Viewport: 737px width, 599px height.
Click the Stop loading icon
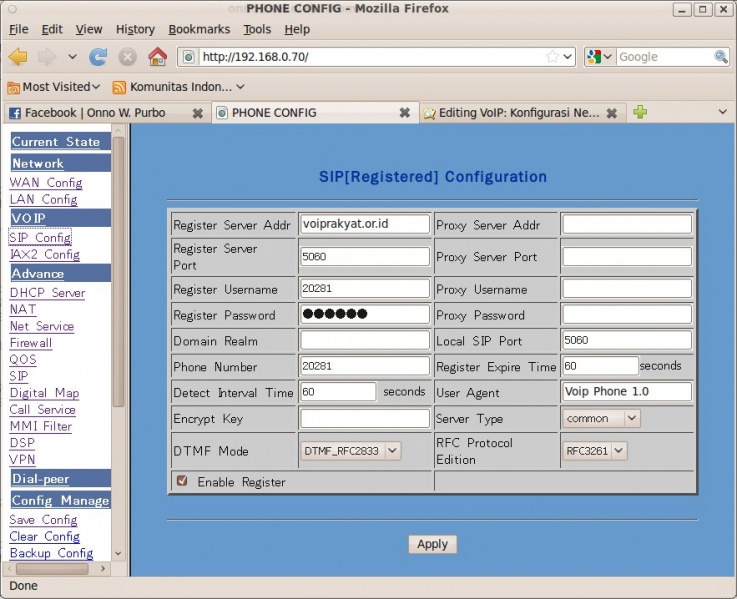click(127, 57)
